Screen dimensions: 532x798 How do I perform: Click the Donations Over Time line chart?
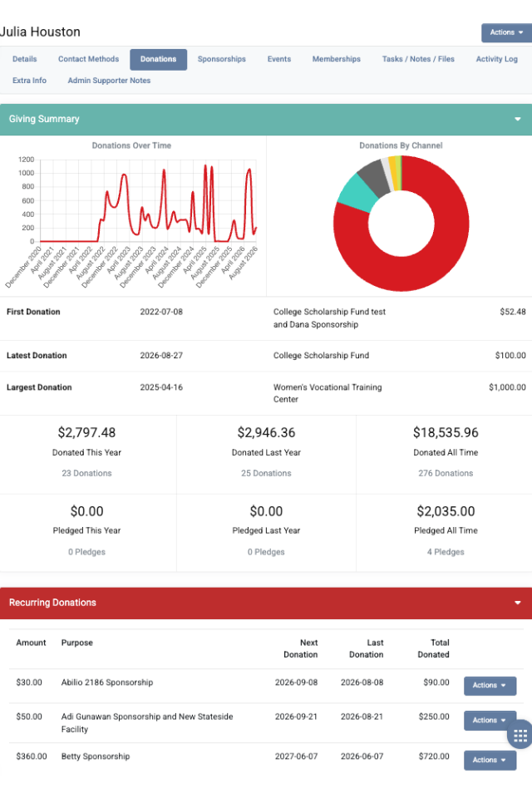coord(148,201)
